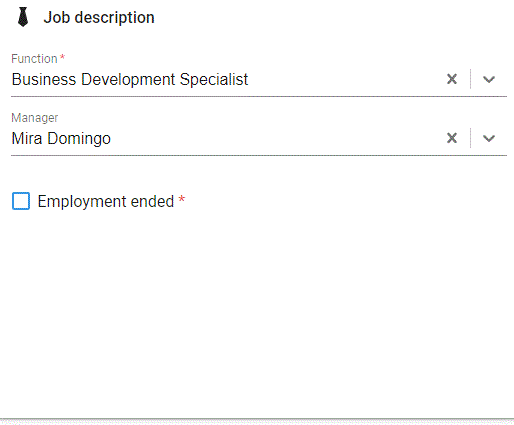
Task: Click the underline beneath the Function field
Action: tap(259, 97)
